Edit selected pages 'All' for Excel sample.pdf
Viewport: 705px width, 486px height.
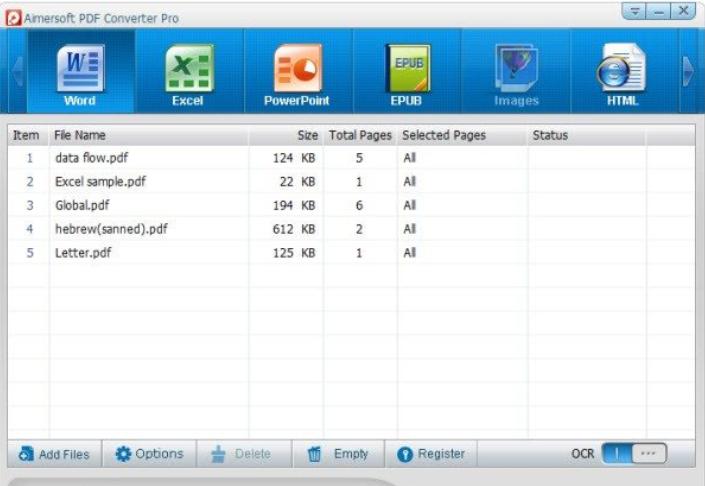tap(410, 182)
